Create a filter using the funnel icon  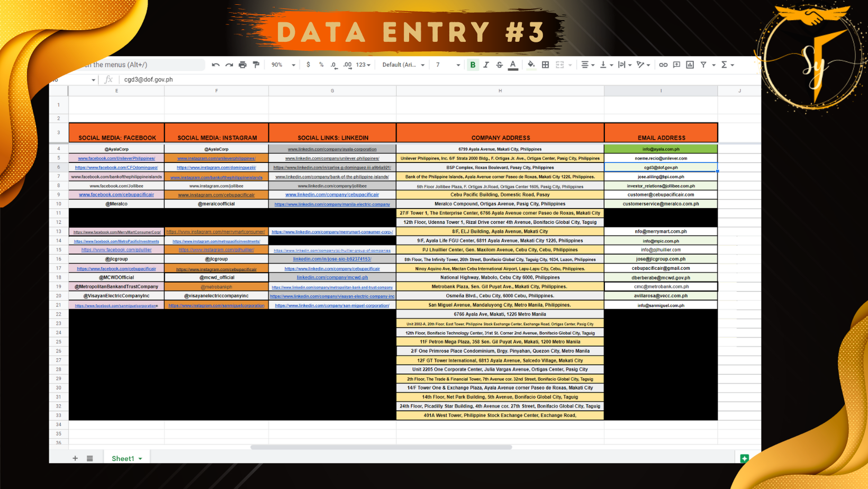tap(703, 65)
